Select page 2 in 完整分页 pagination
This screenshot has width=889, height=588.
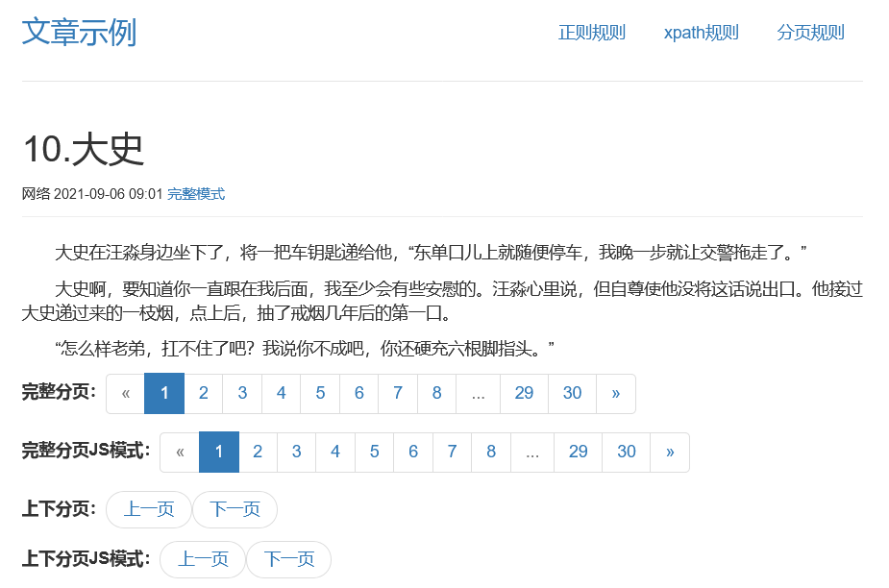(x=203, y=393)
